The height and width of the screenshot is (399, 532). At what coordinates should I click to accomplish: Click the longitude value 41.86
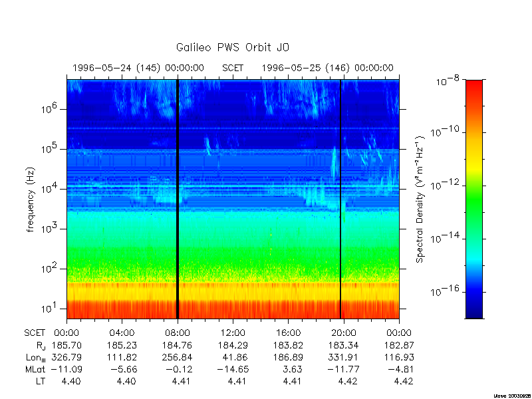click(x=235, y=357)
